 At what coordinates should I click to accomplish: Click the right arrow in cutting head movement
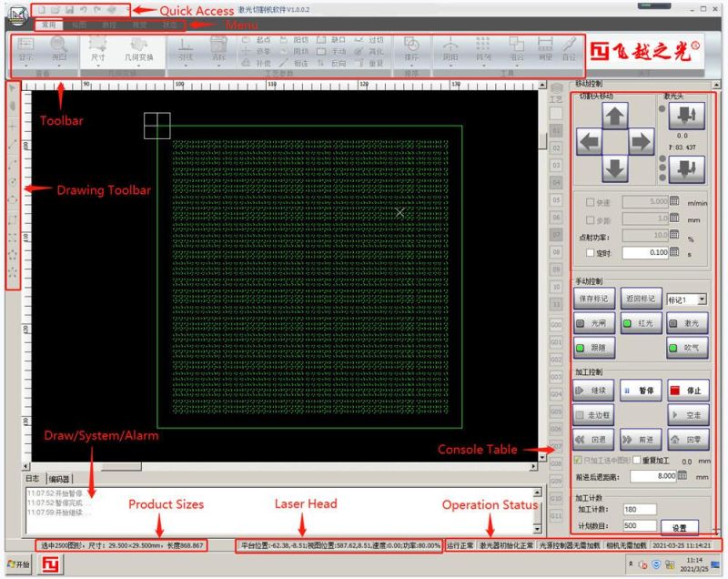coord(642,141)
